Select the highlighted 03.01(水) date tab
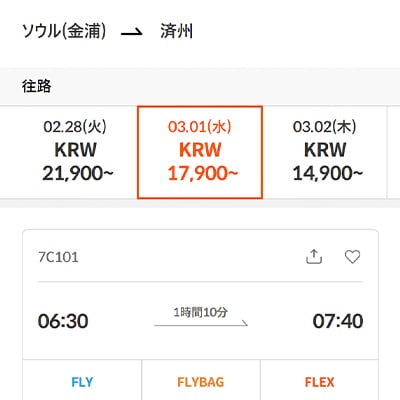The image size is (400, 400). coord(200,152)
